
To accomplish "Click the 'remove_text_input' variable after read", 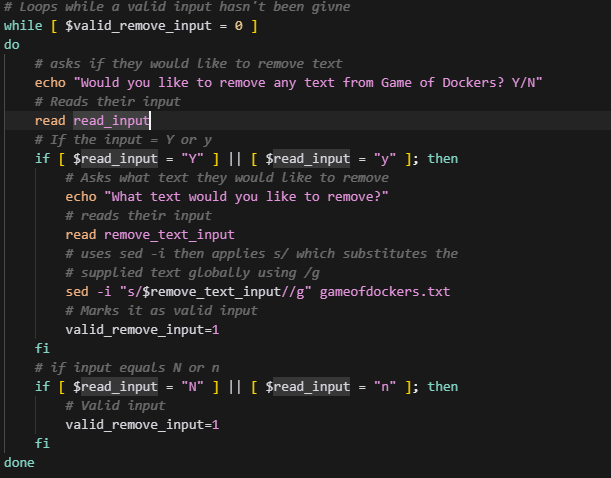I will point(169,235).
